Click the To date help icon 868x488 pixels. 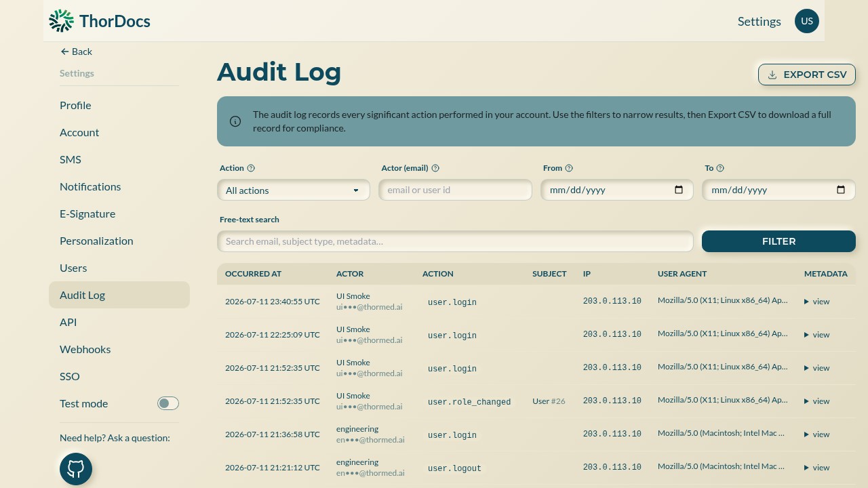(720, 168)
